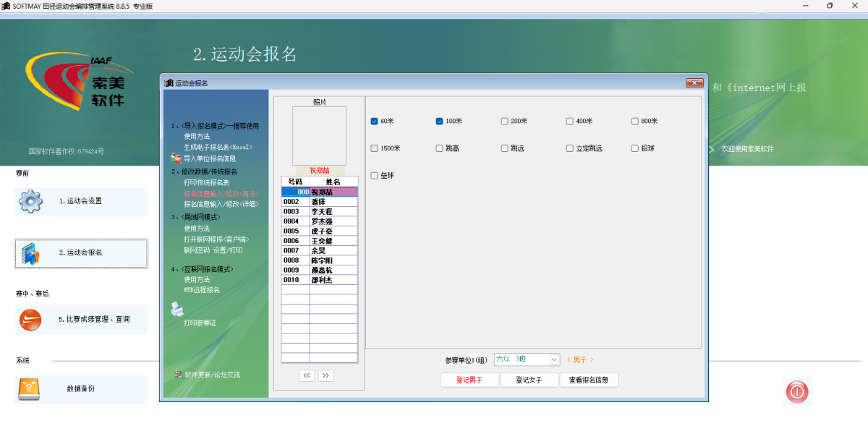Click the gear icon for 运动会设置
Image resolution: width=868 pixels, height=434 pixels.
tap(30, 201)
